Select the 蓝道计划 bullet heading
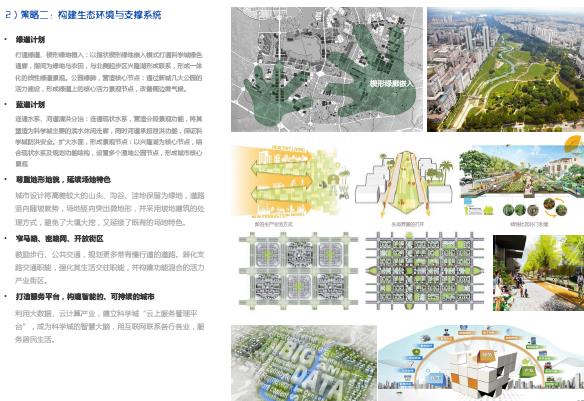The width and height of the screenshot is (584, 401). pyautogui.click(x=30, y=105)
